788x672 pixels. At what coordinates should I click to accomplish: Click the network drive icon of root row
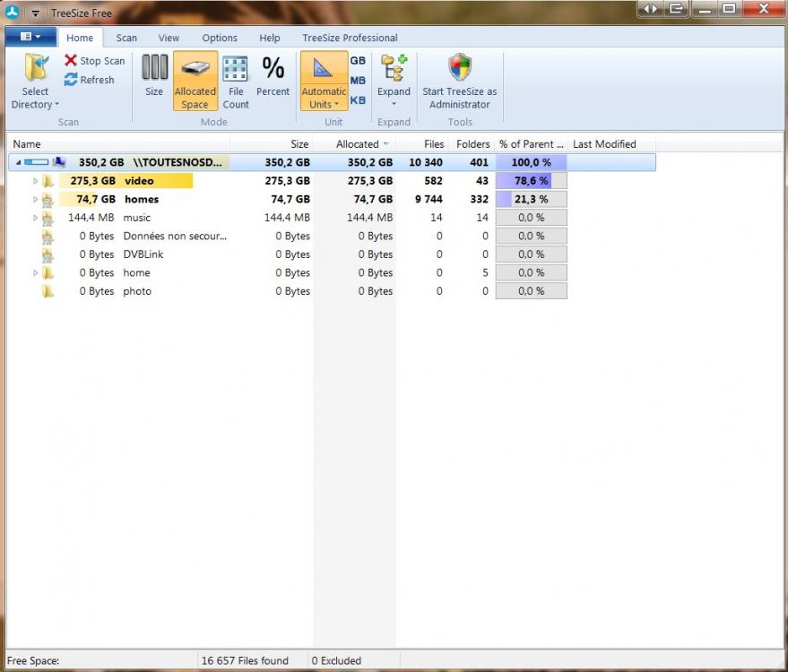pos(60,162)
